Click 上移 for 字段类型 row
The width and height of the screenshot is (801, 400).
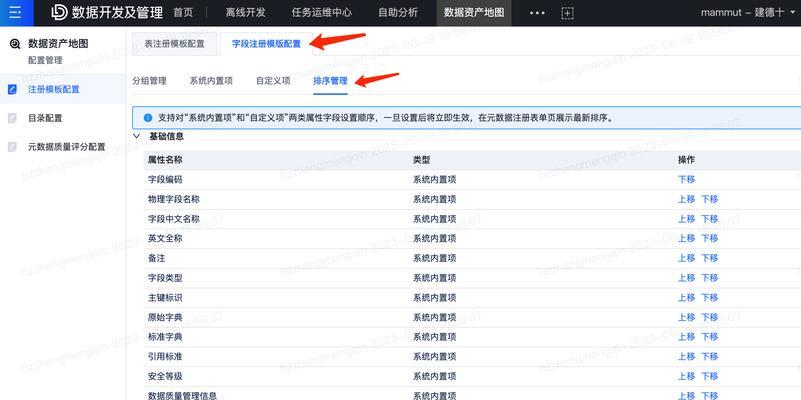(x=686, y=278)
